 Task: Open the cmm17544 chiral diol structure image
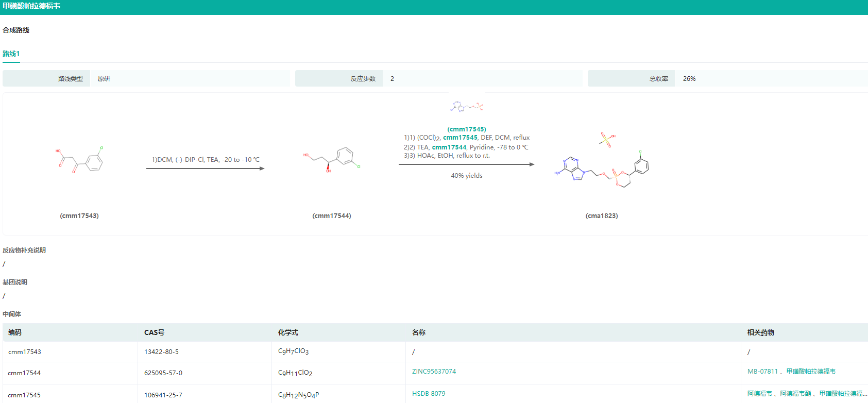coord(331,159)
